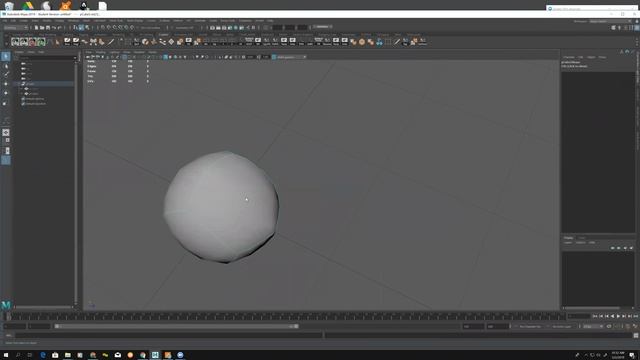Open the menu set dropdown
The image size is (640, 360).
16,28
